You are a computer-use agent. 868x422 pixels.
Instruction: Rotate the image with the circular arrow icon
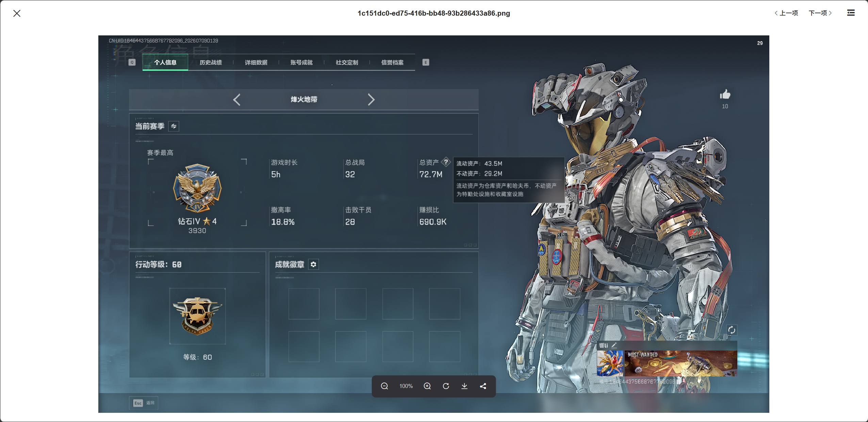point(446,386)
